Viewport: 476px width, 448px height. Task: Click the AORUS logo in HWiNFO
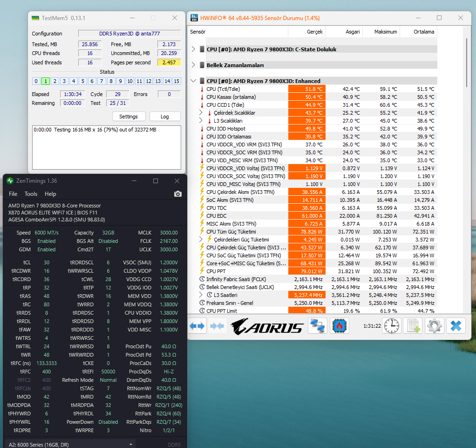(267, 326)
